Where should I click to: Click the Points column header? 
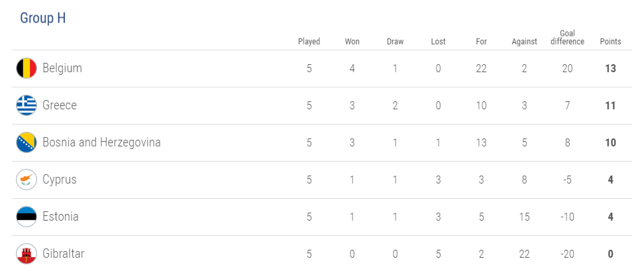pyautogui.click(x=610, y=42)
